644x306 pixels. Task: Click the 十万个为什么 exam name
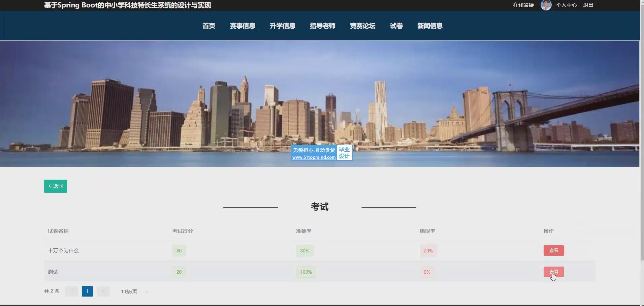tap(63, 251)
